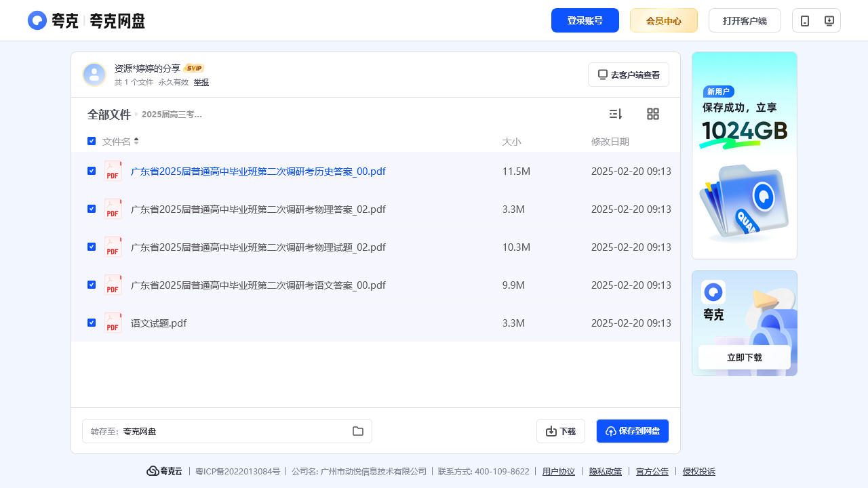
Task: Click the 夸克云 logo in footer
Action: tap(164, 471)
